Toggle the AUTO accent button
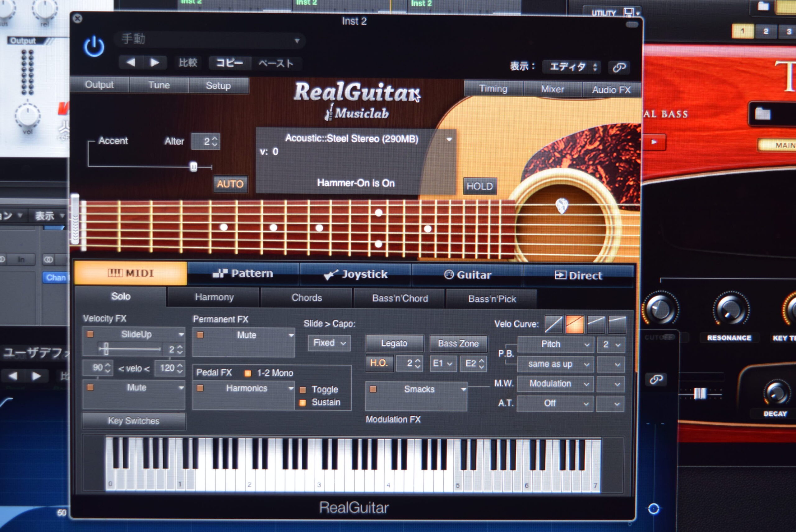Screen dimensions: 796x532 (230, 184)
